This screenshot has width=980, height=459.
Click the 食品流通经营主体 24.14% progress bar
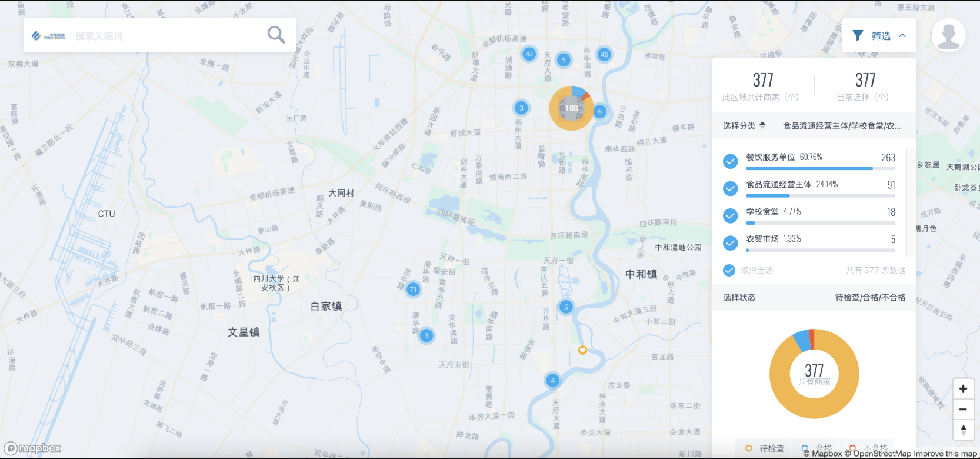821,195
